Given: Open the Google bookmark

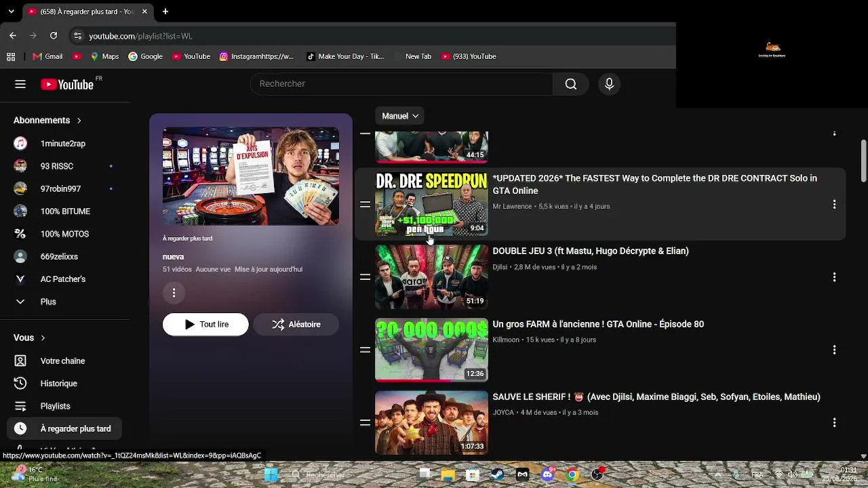Looking at the screenshot, I should pos(146,57).
